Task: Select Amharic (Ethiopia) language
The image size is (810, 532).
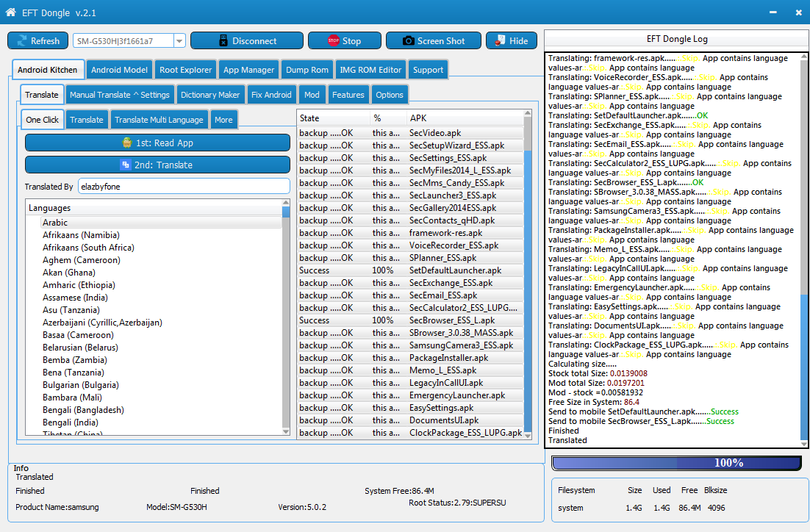Action: click(x=79, y=285)
